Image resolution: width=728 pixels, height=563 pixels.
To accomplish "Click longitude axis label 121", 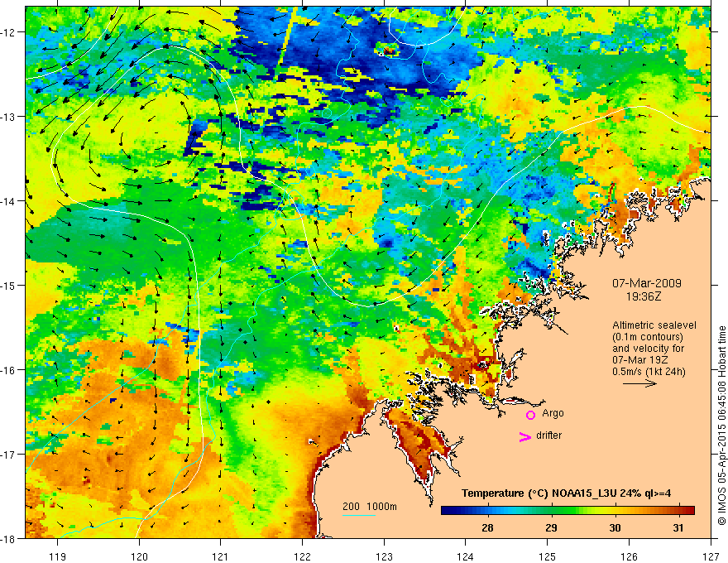I will click(x=221, y=556).
